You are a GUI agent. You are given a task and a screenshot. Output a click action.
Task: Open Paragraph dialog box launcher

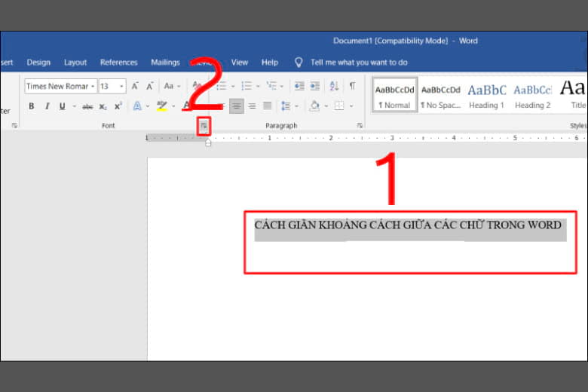click(x=360, y=126)
